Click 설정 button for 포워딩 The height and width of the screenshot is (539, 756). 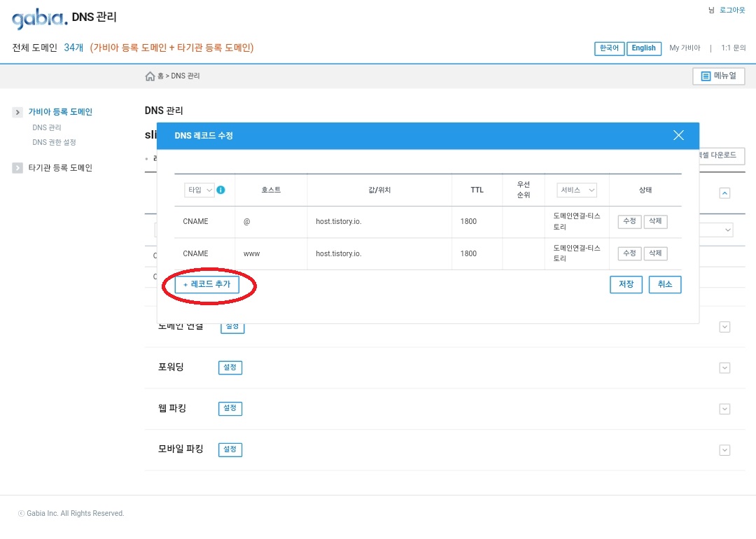(x=230, y=368)
